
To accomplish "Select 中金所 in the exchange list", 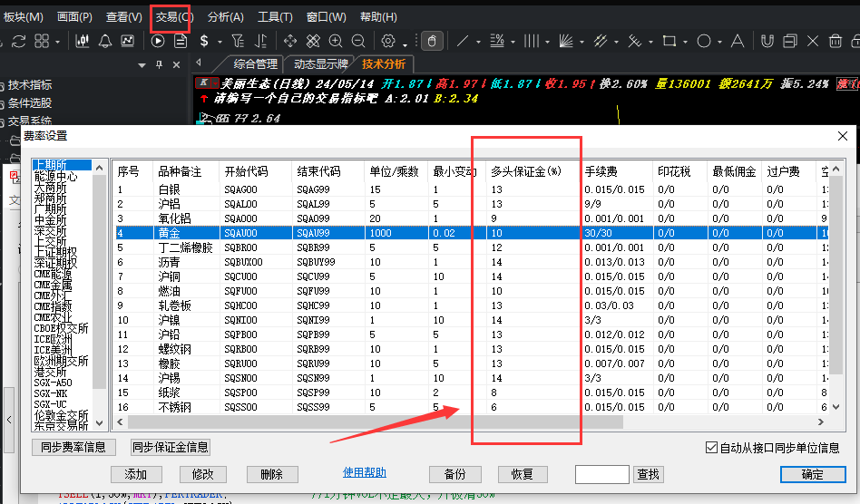I will coord(51,219).
